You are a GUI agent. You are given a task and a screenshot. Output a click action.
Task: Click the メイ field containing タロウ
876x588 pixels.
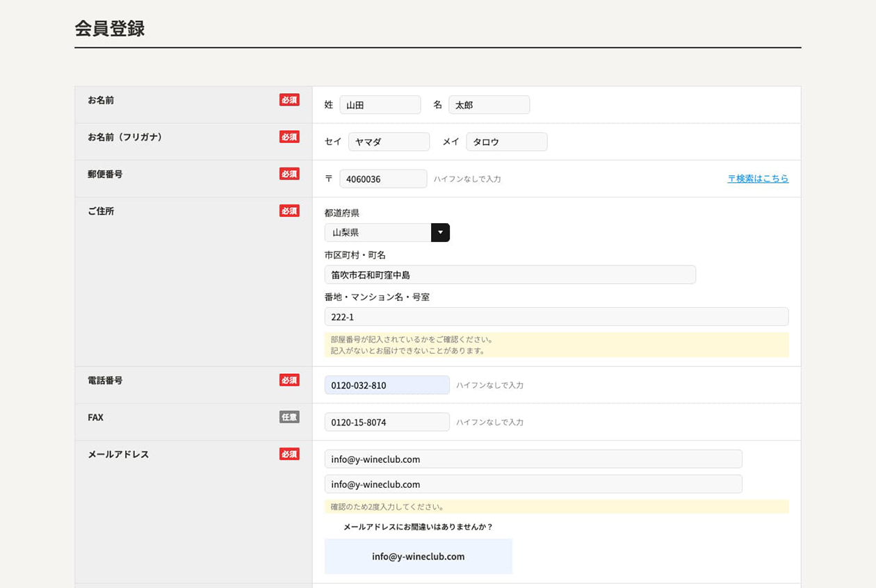point(507,142)
